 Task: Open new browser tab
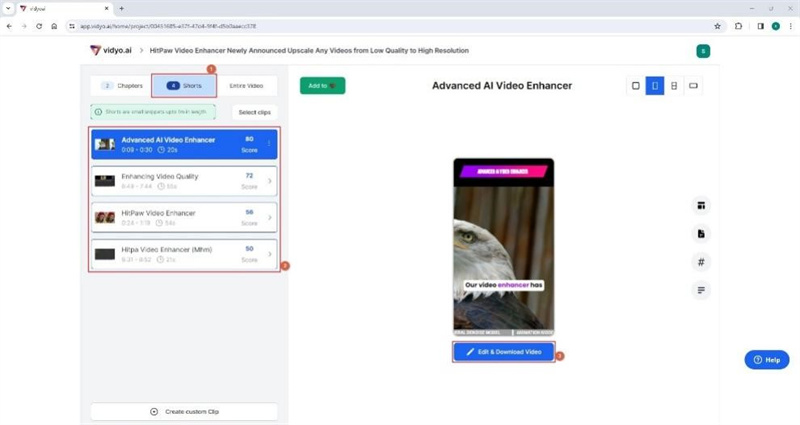[121, 9]
